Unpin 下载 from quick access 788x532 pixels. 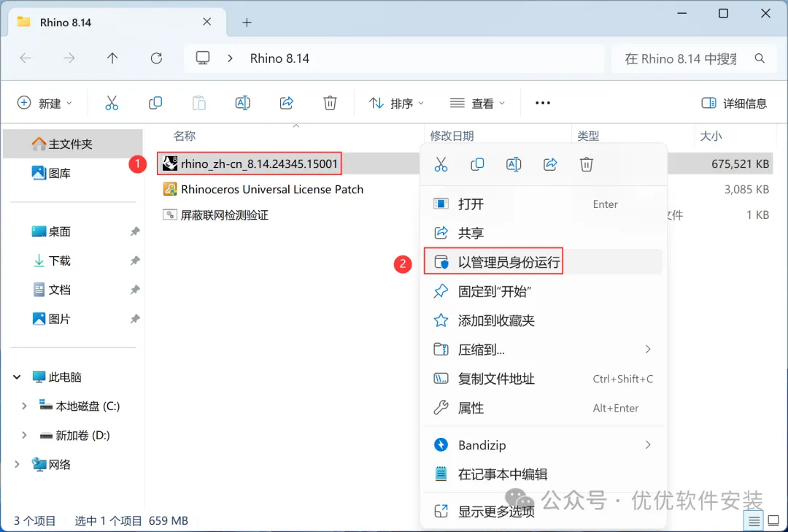point(135,261)
